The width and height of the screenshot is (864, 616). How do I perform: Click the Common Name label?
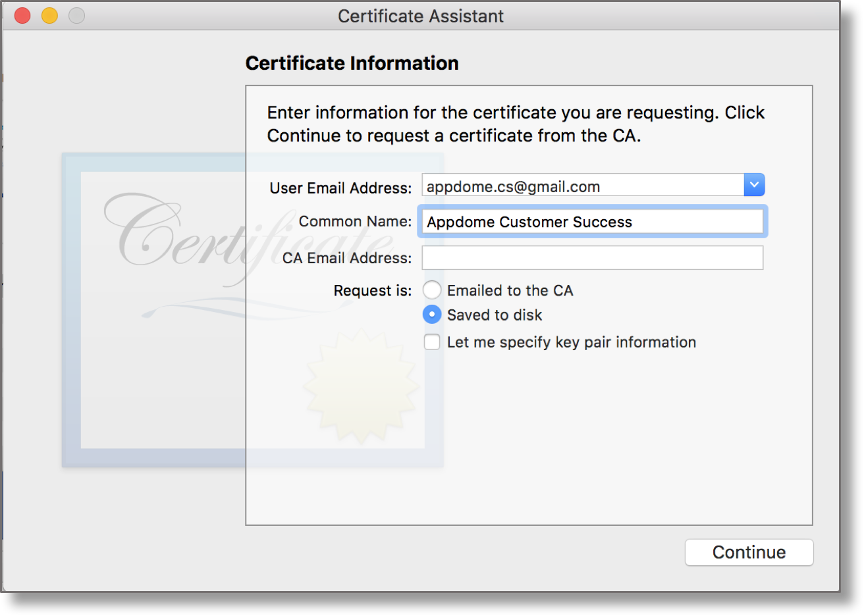355,222
